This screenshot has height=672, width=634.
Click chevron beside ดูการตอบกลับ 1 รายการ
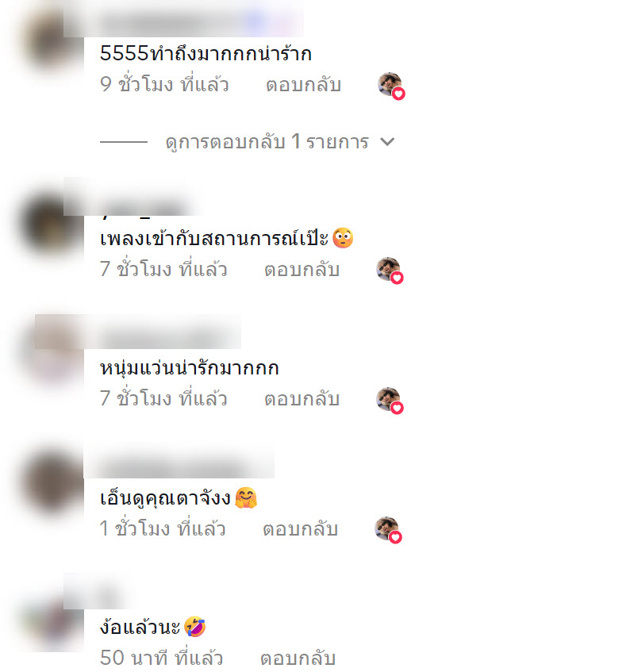tap(387, 142)
